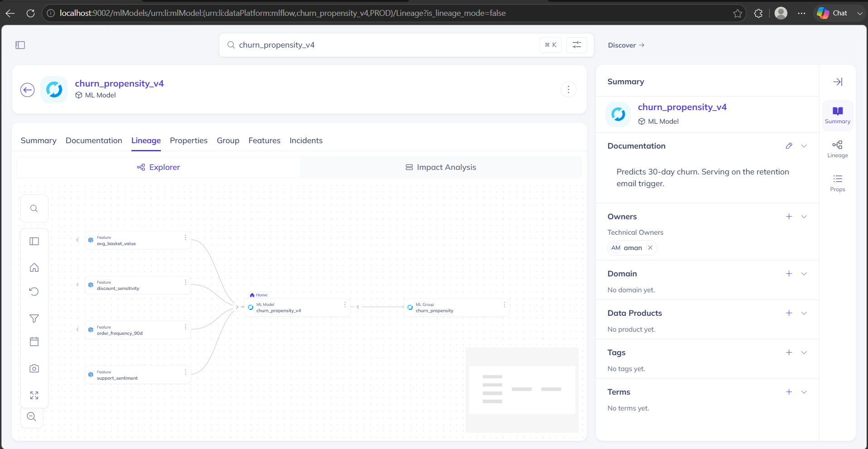Open the Lineage sidebar panel

tap(838, 149)
